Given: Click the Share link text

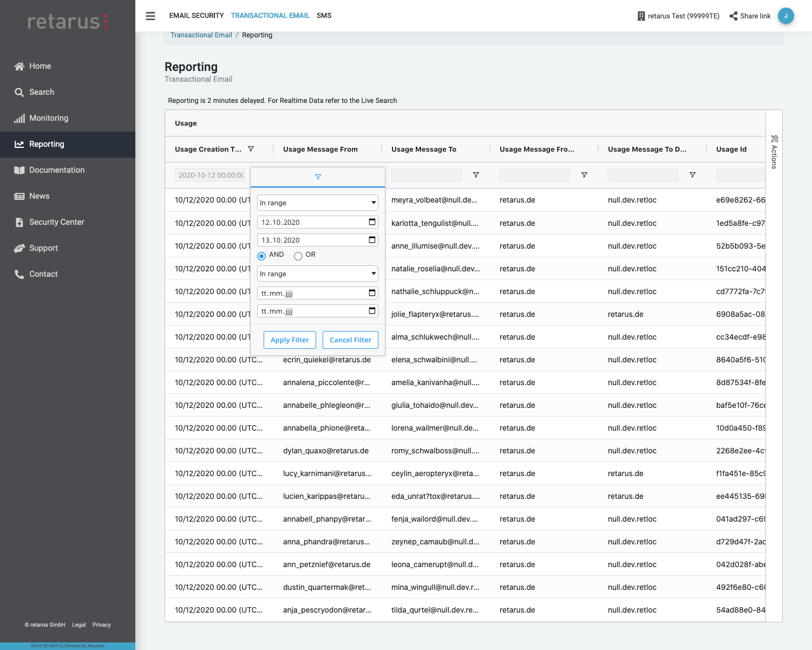Looking at the screenshot, I should tap(755, 16).
